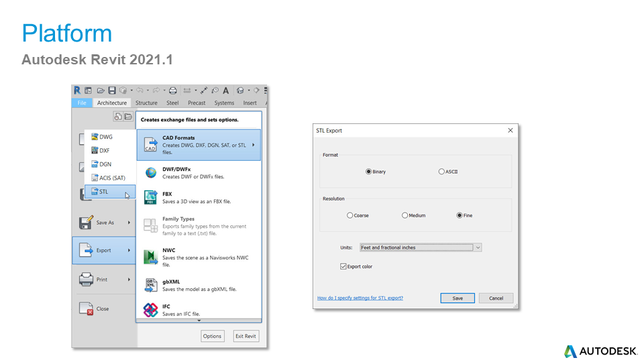Switch to the Structure tab
644x362 pixels.
click(x=146, y=103)
